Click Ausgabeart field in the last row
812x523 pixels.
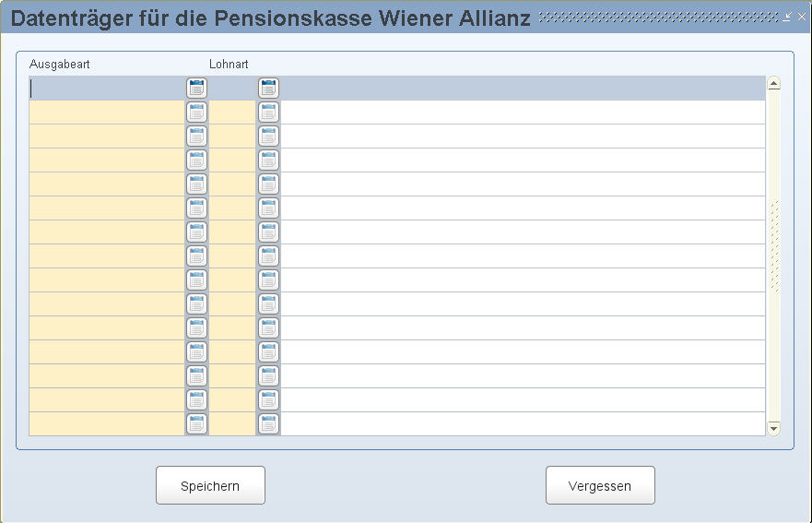pos(107,424)
